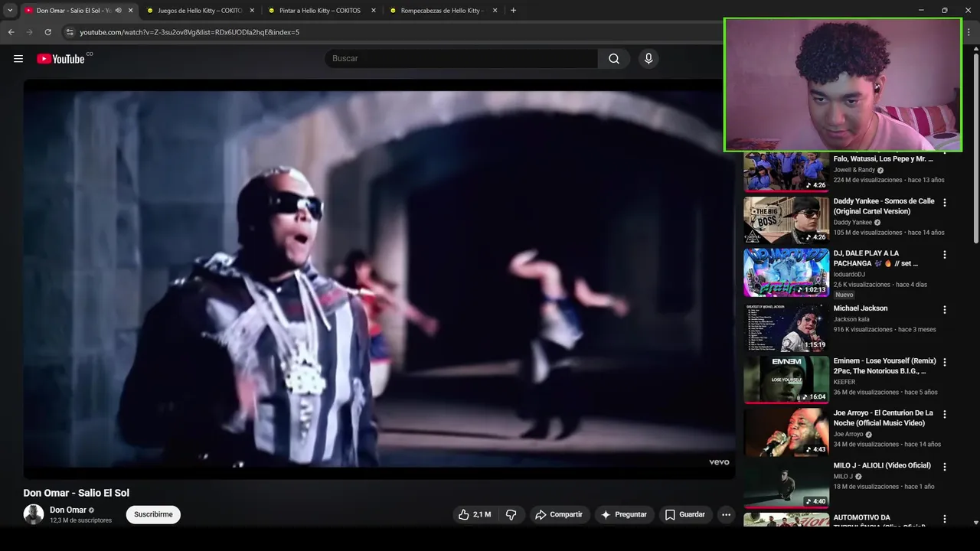Like the video showing 2,1 M
Viewport: 980px width, 551px height.
coord(474,514)
